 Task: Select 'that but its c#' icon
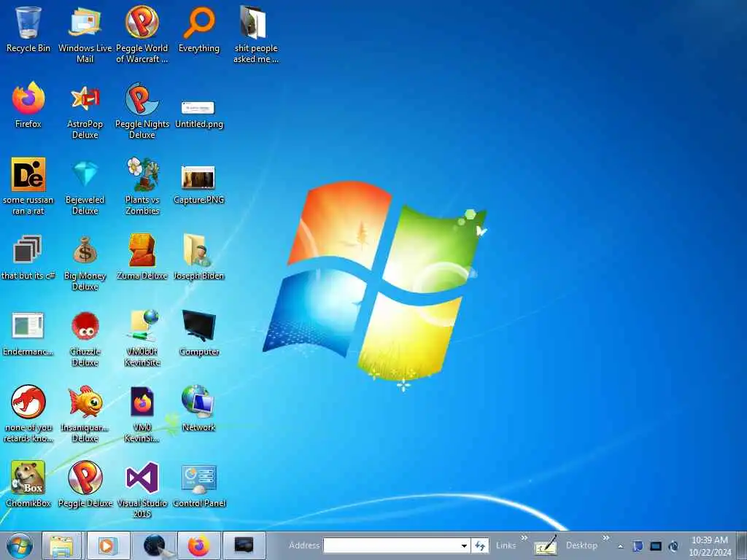point(28,257)
